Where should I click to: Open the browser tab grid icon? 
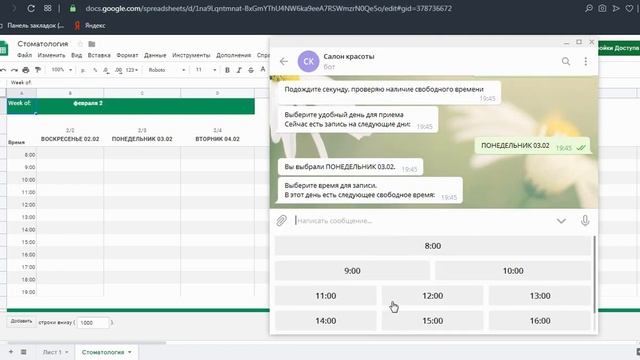tap(48, 8)
